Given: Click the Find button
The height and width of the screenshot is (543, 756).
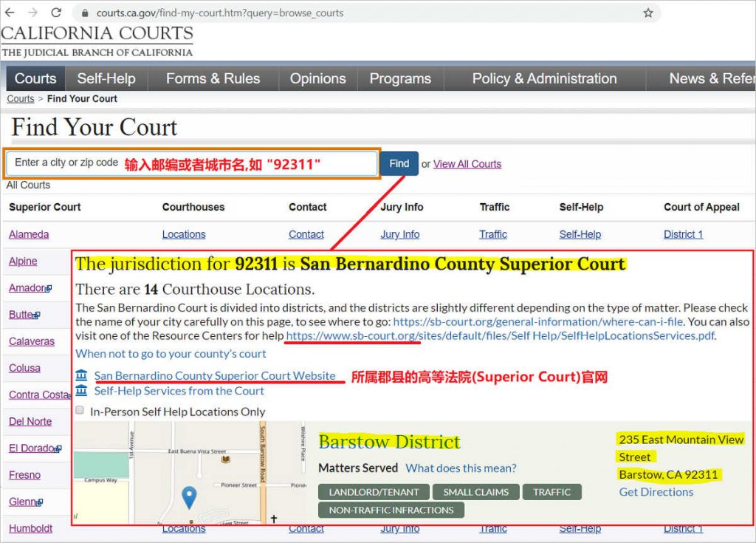Looking at the screenshot, I should pyautogui.click(x=399, y=163).
